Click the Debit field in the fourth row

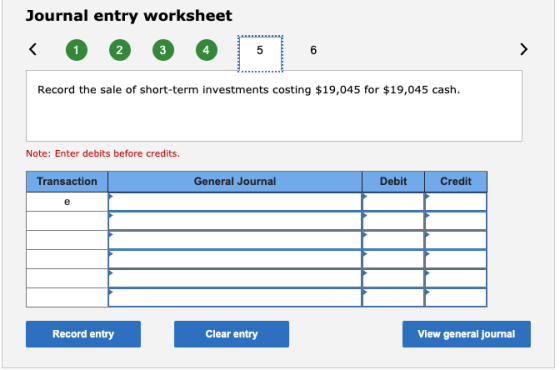[x=393, y=259]
